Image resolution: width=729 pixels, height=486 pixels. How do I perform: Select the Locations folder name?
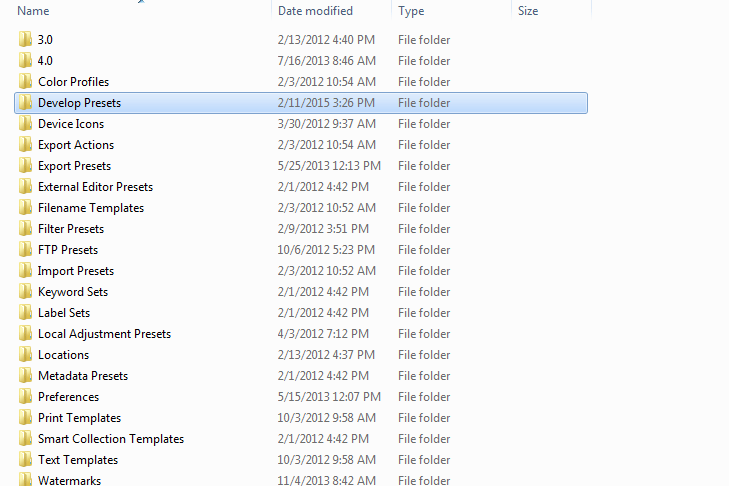coord(64,355)
